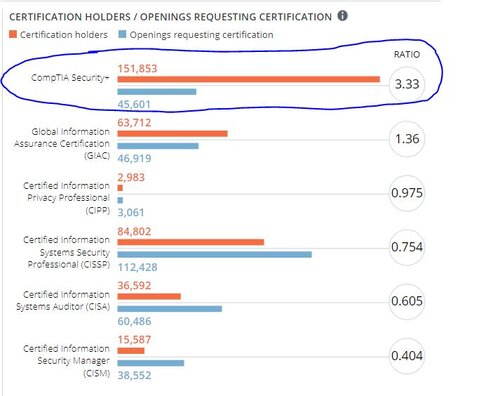Viewport: 500px width, 396px height.
Task: Toggle the Certification holders legend swatch
Action: coord(13,34)
